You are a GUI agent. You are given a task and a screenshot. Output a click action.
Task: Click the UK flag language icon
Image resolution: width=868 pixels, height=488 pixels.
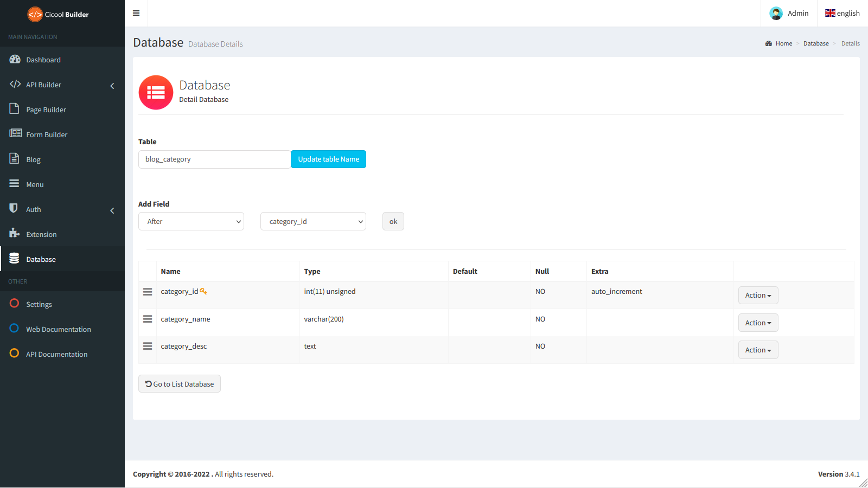pos(830,13)
